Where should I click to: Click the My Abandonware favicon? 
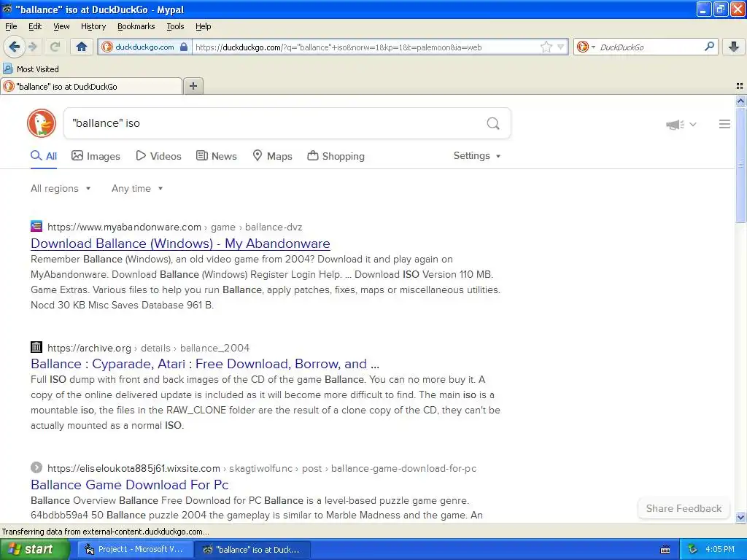coord(36,226)
